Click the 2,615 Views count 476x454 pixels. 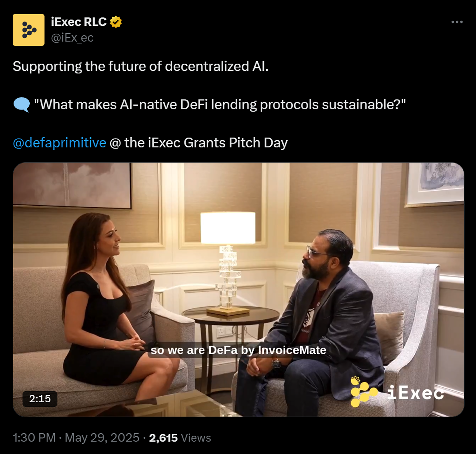click(180, 438)
